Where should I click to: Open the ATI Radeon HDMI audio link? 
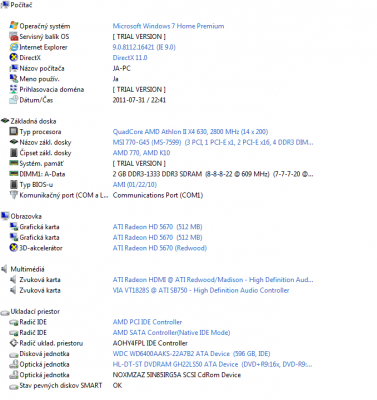213,280
